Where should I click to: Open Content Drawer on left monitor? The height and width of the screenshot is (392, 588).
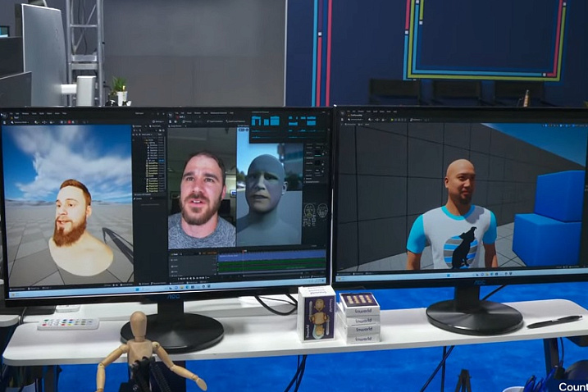pos(16,289)
